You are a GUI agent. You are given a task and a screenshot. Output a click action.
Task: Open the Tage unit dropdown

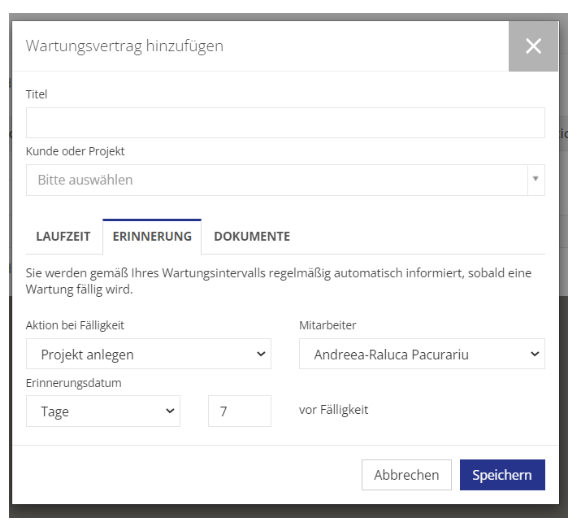[x=103, y=411]
